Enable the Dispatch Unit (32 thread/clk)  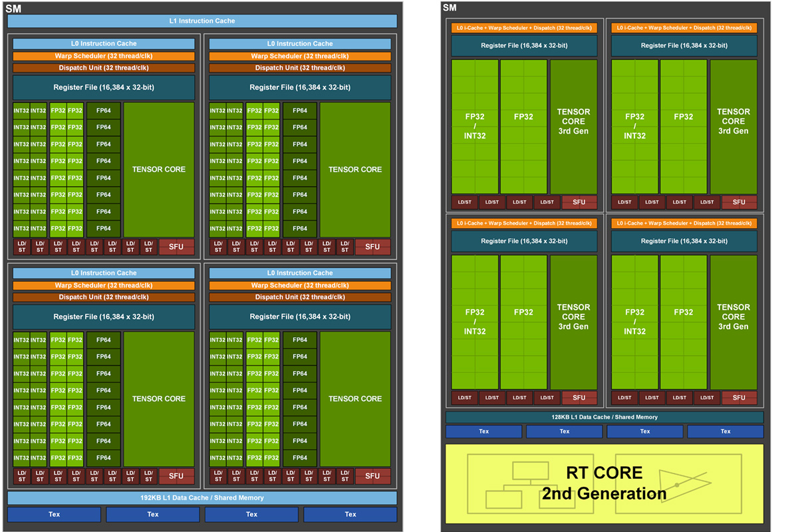click(102, 67)
